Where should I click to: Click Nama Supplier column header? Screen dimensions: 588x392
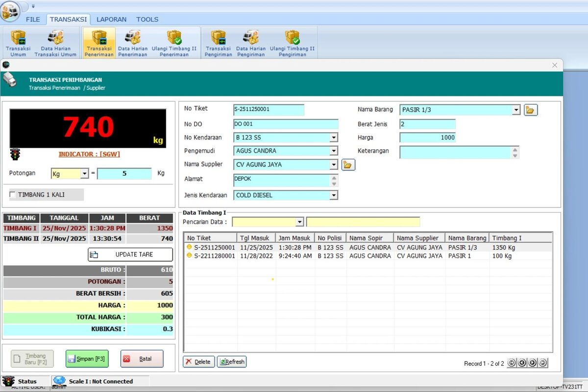click(x=419, y=238)
